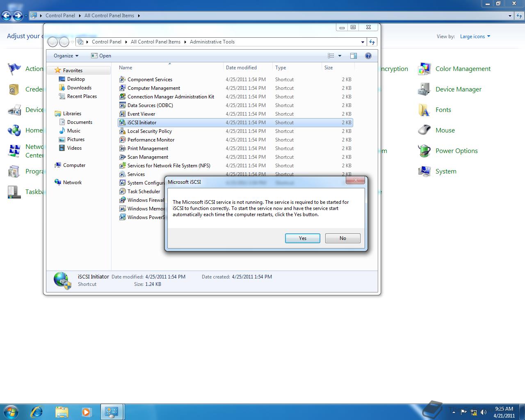Select the Data Sources (ODBC) icon
The height and width of the screenshot is (420, 525).
[x=122, y=105]
